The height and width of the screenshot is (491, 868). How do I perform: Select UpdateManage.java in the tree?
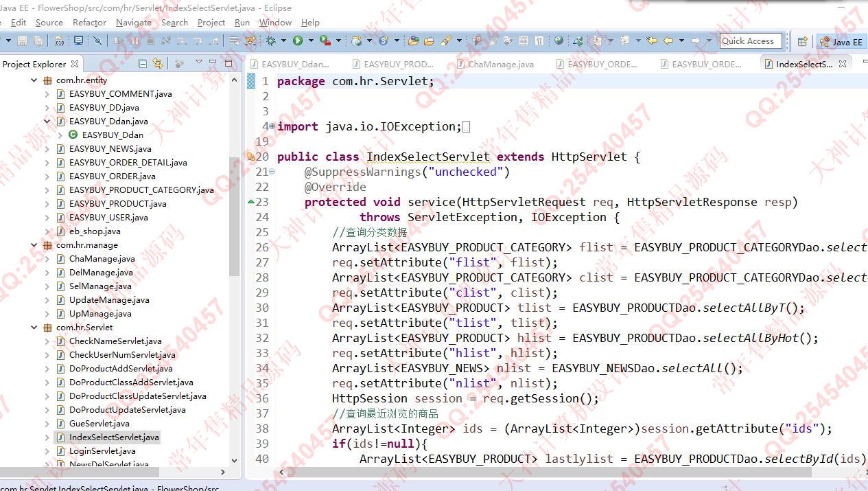109,300
